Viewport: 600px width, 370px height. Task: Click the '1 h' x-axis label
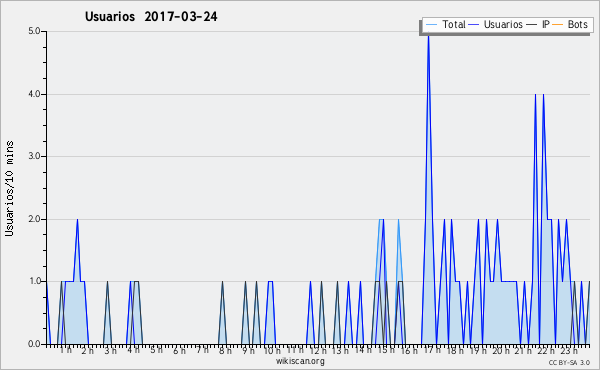pos(65,350)
